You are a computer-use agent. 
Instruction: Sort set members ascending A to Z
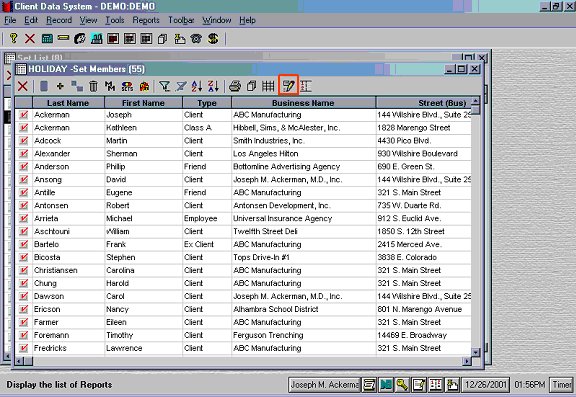pos(197,86)
